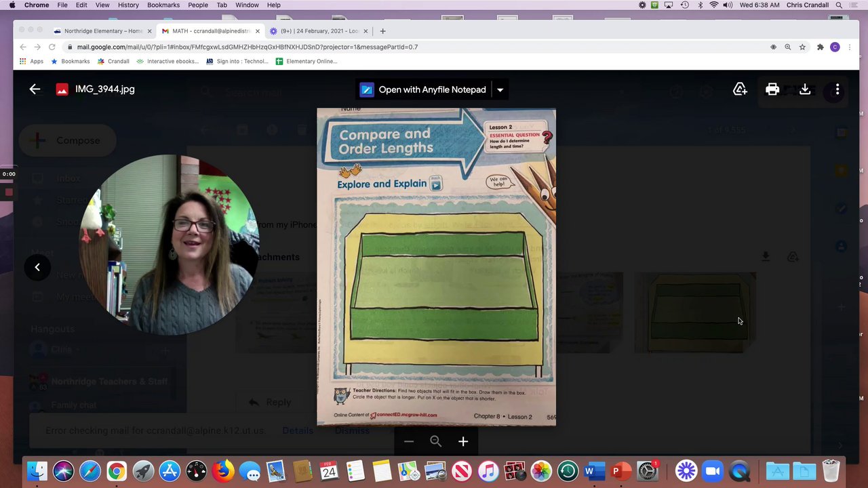Select the green box attachment thumbnail
This screenshot has width=868, height=488.
point(695,312)
